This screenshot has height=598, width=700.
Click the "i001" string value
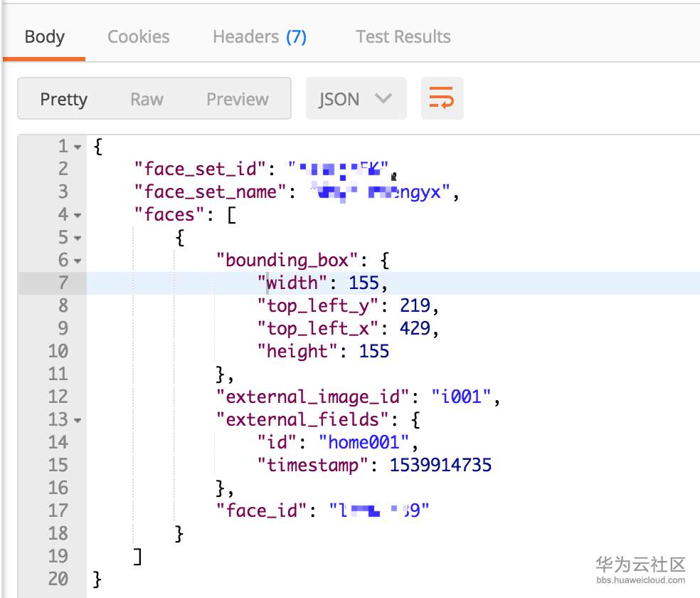pyautogui.click(x=461, y=397)
